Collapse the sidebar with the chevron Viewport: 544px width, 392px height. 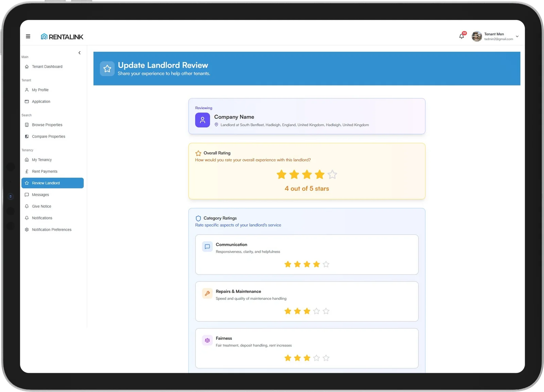(80, 53)
